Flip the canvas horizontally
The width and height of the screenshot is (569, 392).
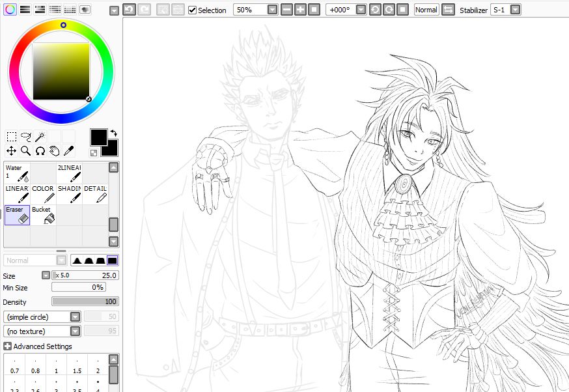(x=448, y=10)
